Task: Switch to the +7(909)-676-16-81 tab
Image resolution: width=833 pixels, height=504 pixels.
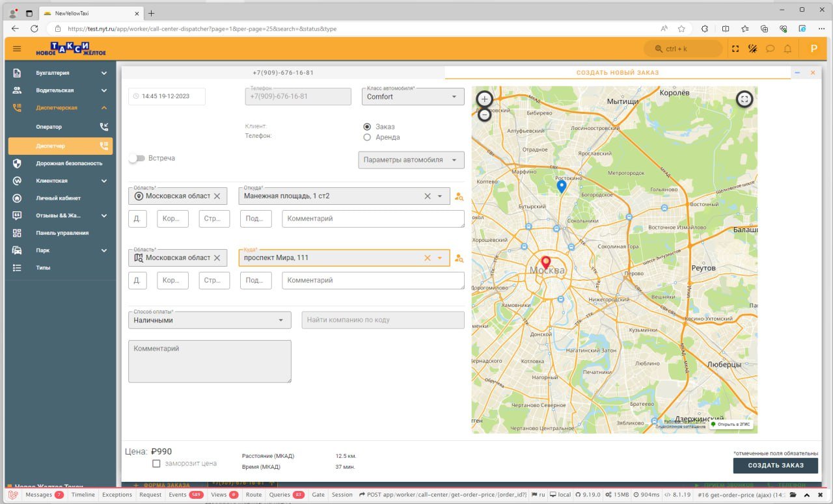Action: point(283,73)
